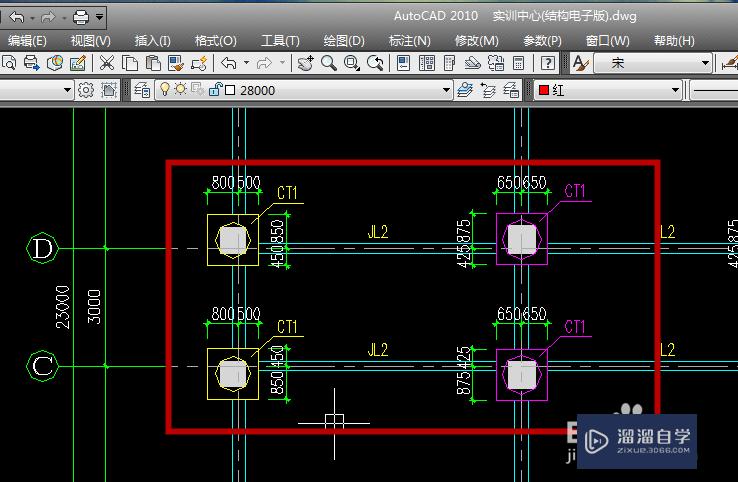The width and height of the screenshot is (738, 482).
Task: Select the Match Properties brush icon
Action: coord(176,63)
